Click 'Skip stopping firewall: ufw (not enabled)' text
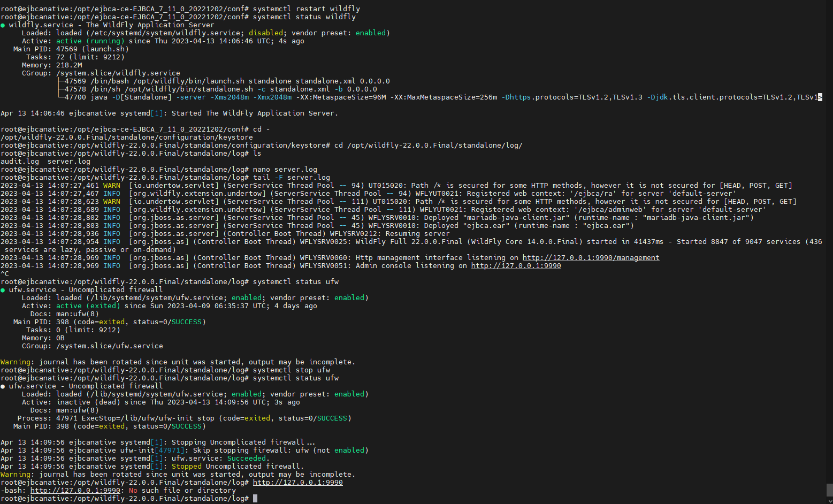Viewport: 833px width, 504px height. 280,450
